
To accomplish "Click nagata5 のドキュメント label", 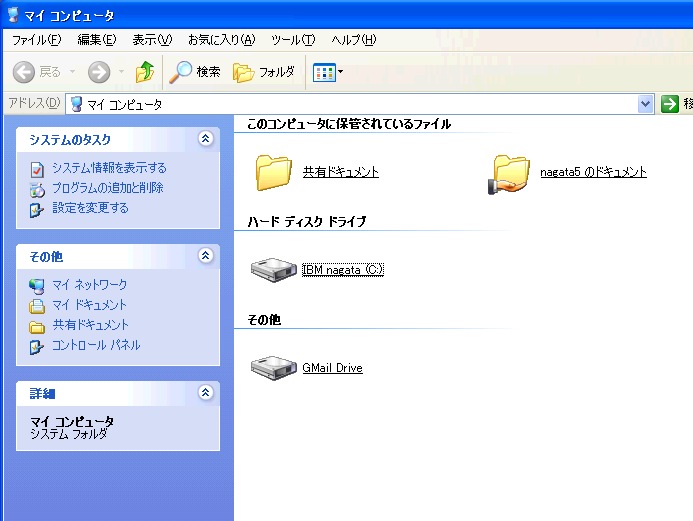I will coord(594,171).
